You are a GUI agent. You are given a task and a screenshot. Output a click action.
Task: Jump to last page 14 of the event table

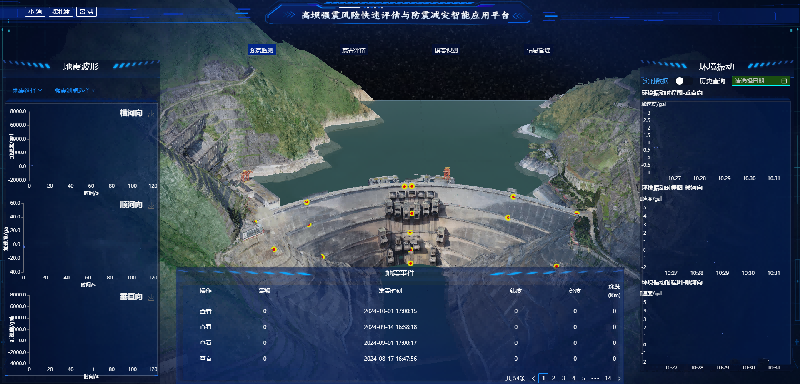point(608,378)
